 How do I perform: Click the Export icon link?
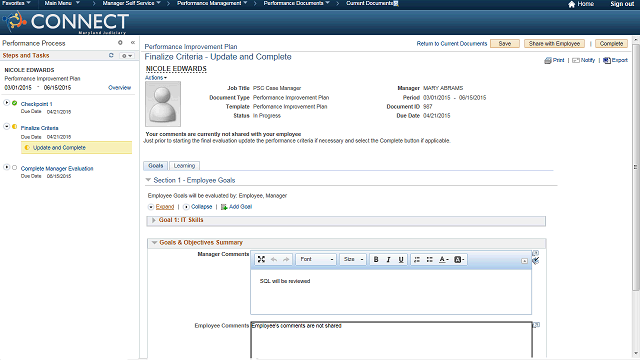(x=615, y=60)
